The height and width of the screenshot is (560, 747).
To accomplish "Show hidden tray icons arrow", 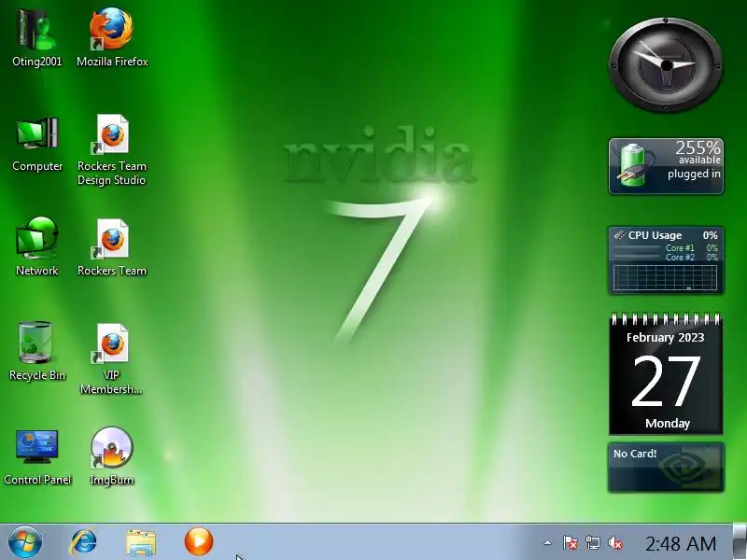I will pos(548,542).
